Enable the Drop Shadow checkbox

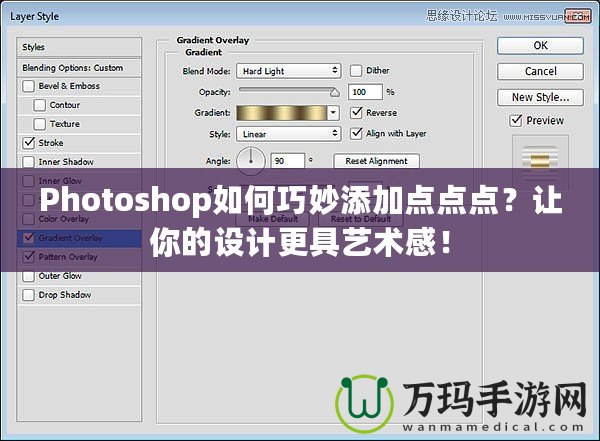(28, 295)
